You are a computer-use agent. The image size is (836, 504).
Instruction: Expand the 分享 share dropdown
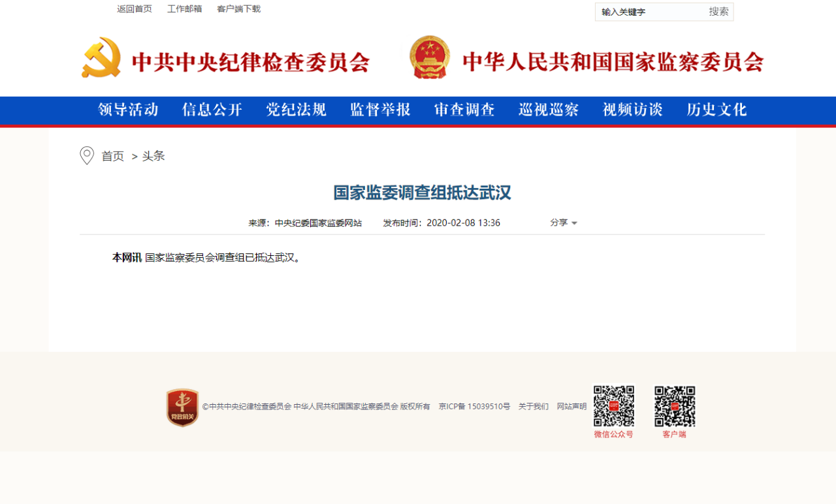563,223
